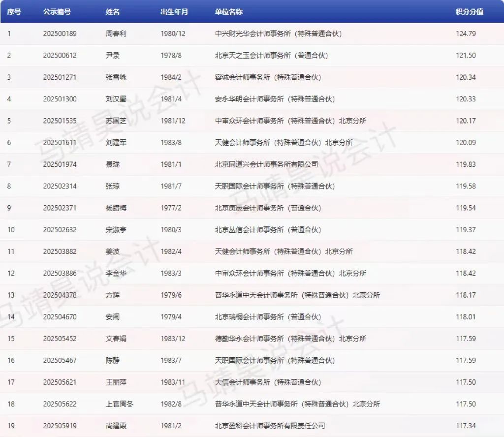The image size is (504, 437).
Task: Click the 序号 column header
Action: [x=14, y=12]
